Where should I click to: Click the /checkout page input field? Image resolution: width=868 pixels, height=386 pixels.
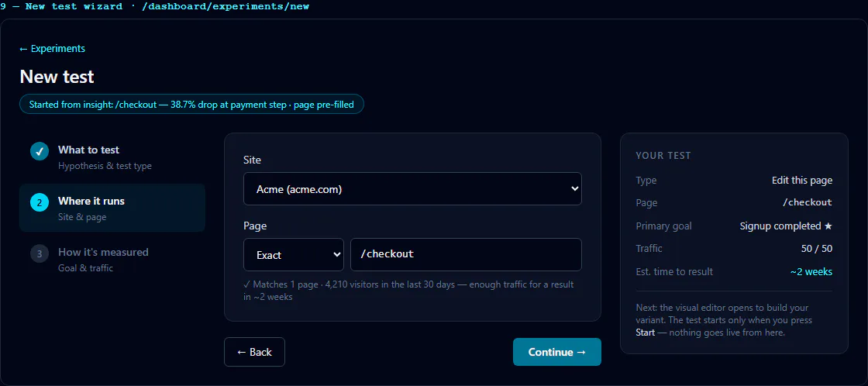click(x=466, y=255)
